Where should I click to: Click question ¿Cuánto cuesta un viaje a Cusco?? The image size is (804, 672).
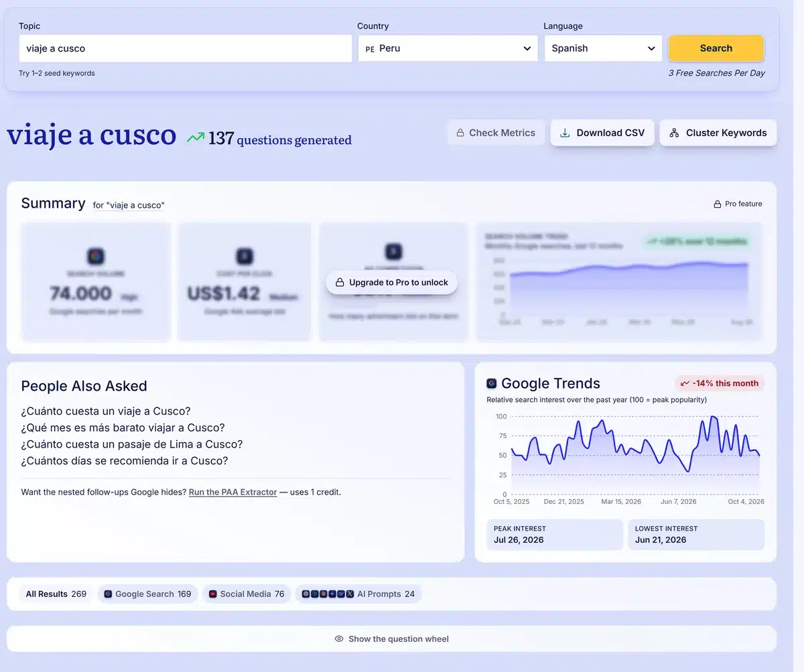click(106, 411)
